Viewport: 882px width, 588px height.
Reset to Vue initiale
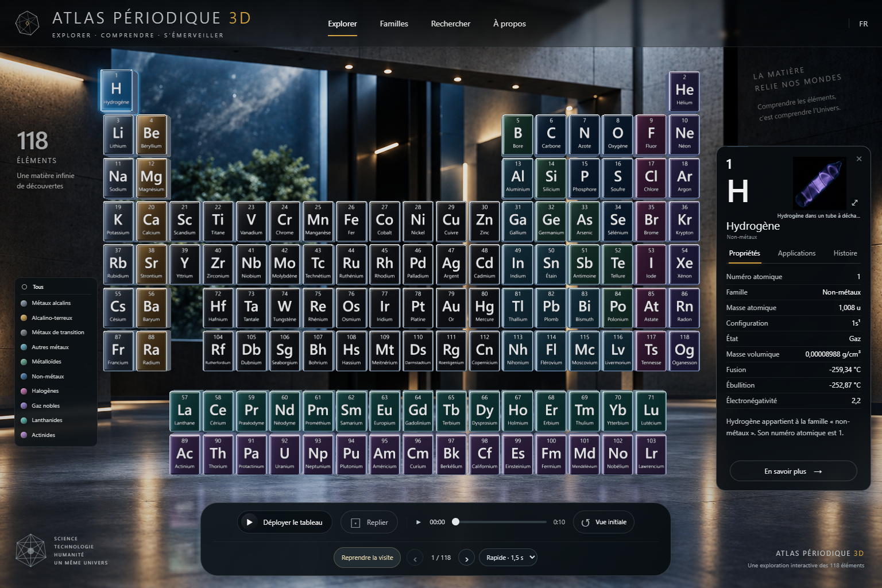coord(604,522)
